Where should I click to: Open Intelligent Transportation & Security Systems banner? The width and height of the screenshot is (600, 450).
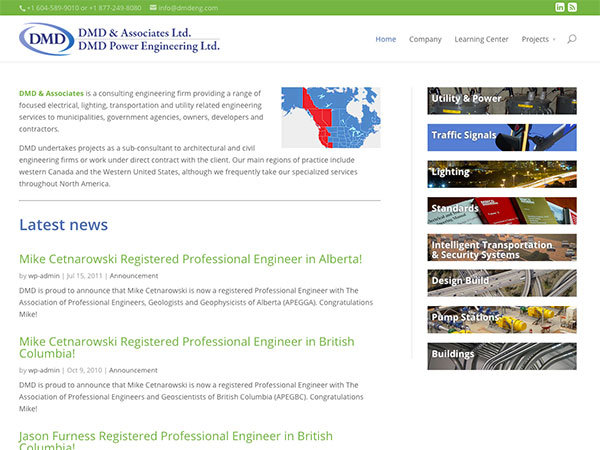tap(502, 248)
